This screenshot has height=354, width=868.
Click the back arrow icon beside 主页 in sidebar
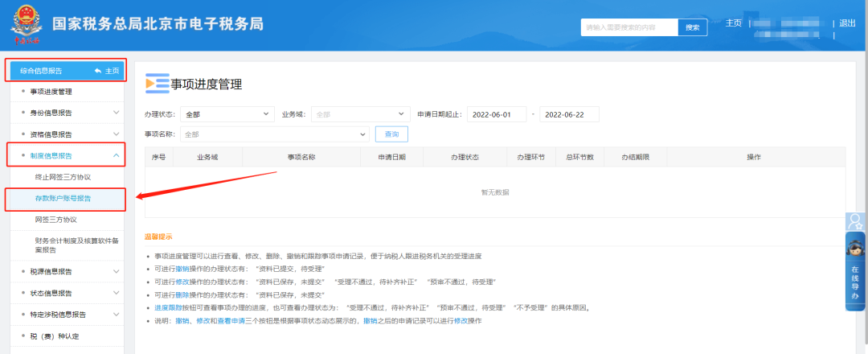point(98,71)
